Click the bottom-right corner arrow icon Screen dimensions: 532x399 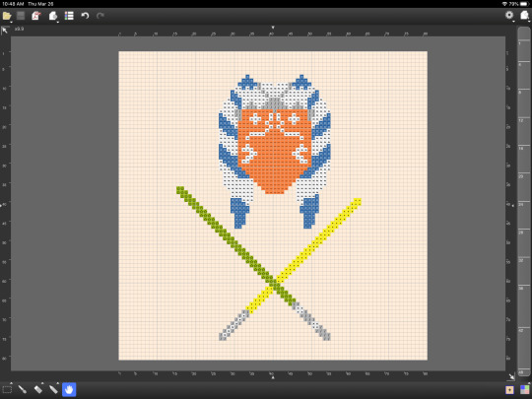(x=511, y=376)
